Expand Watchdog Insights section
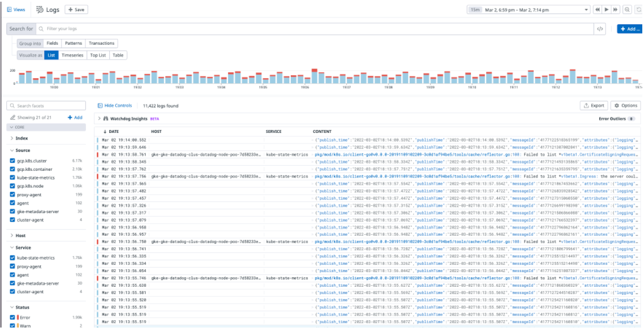644x336 pixels. coord(99,119)
